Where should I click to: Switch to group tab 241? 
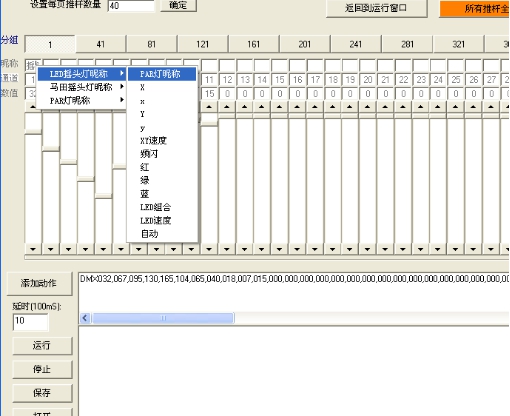356,44
